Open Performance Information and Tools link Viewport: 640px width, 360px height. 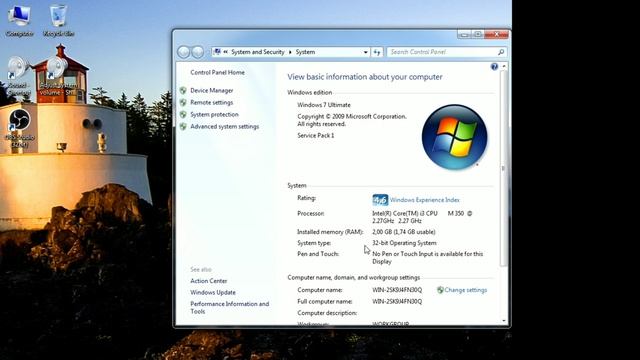229,308
